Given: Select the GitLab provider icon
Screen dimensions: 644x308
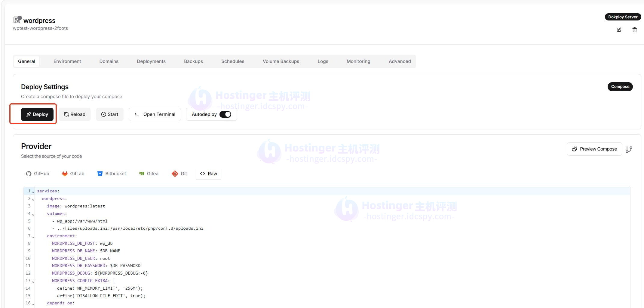Looking at the screenshot, I should coord(65,173).
